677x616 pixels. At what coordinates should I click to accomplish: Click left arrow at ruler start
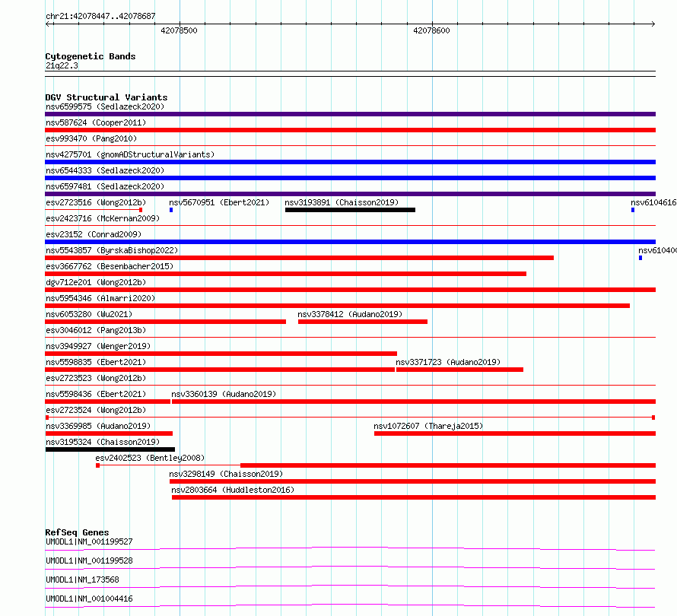tap(47, 24)
